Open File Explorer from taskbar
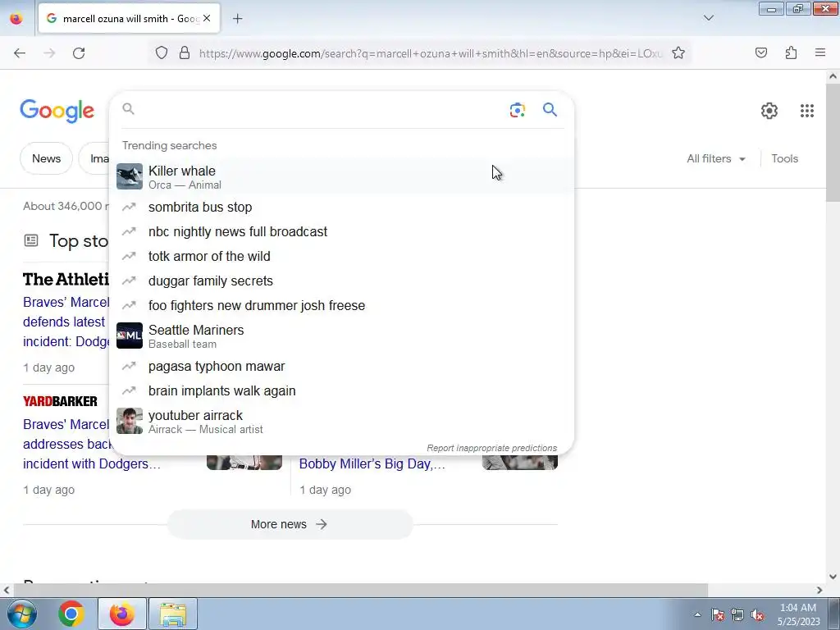 coord(173,614)
